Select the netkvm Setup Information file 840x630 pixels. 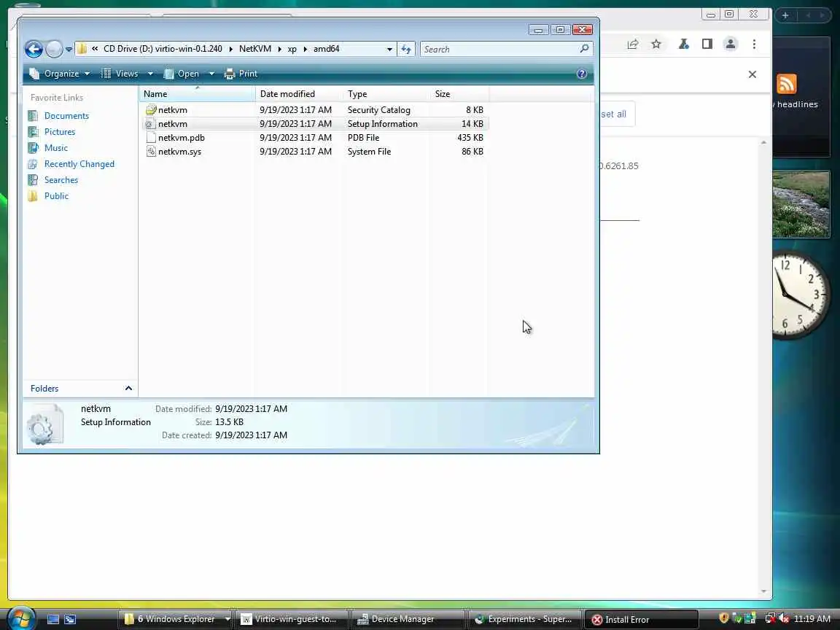coord(315,124)
